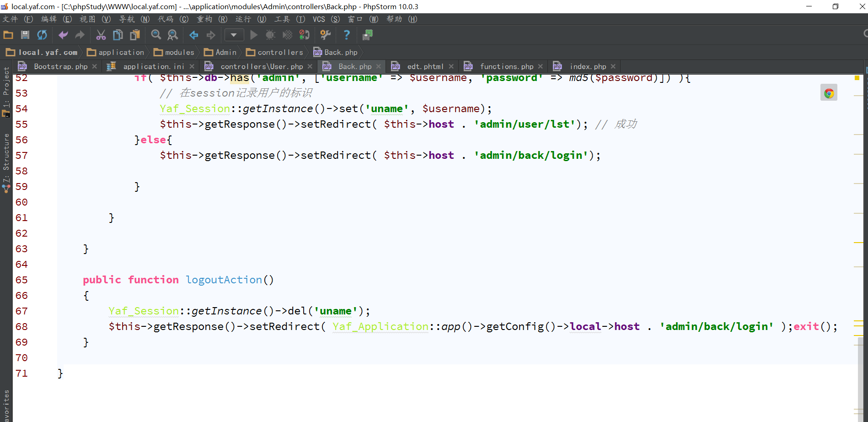Close the Bootstrap.php tab

click(95, 66)
